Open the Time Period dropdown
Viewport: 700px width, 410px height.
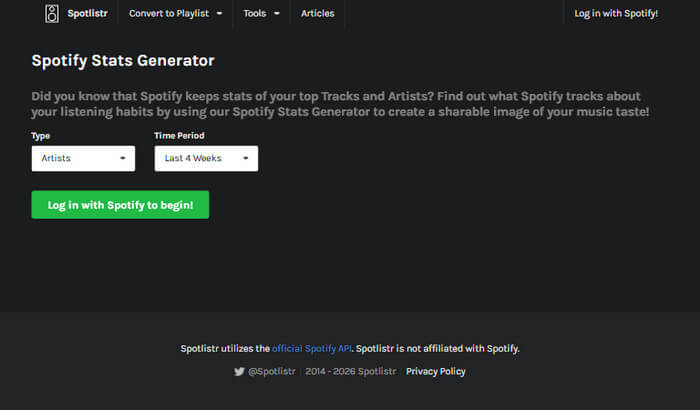[206, 159]
